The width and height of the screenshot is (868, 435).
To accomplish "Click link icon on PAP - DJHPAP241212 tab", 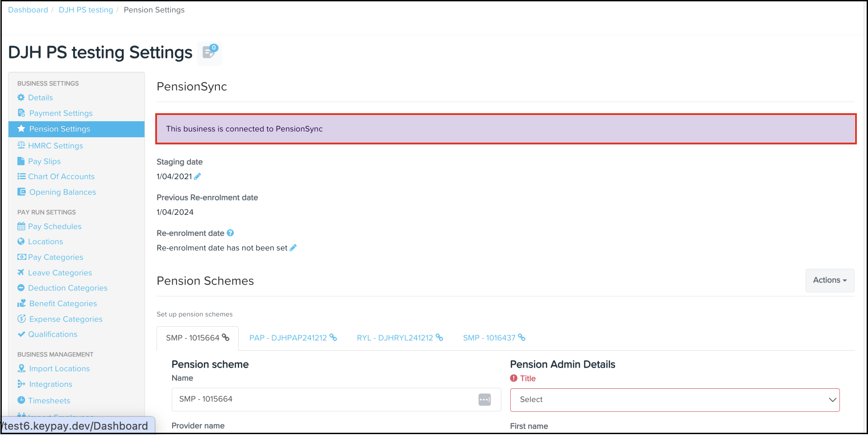I will point(333,338).
